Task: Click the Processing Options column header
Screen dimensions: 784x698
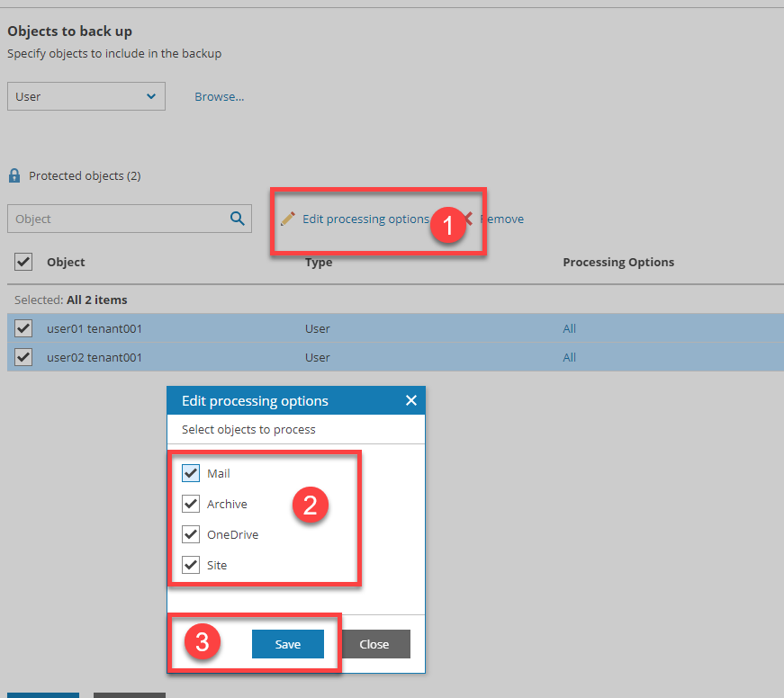Action: pyautogui.click(x=618, y=262)
